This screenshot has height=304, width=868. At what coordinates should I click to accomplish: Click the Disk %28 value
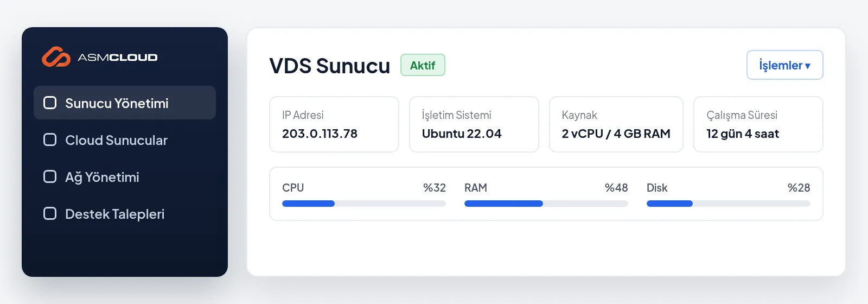(799, 188)
